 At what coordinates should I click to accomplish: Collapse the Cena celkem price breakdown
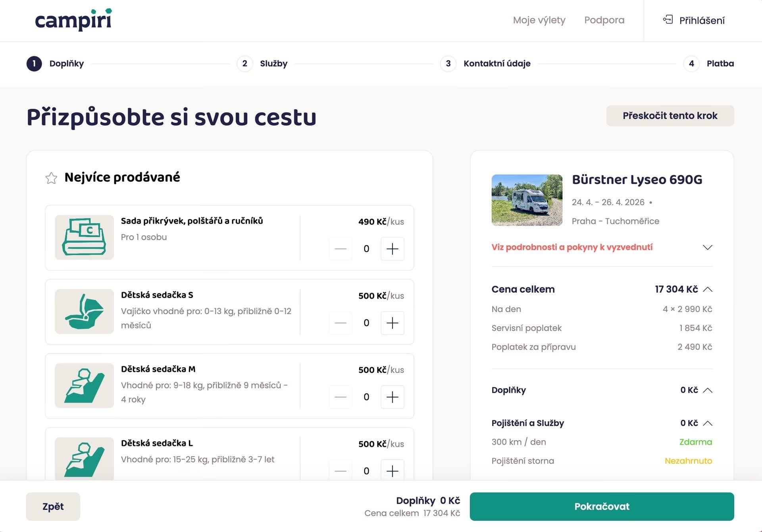tap(708, 289)
